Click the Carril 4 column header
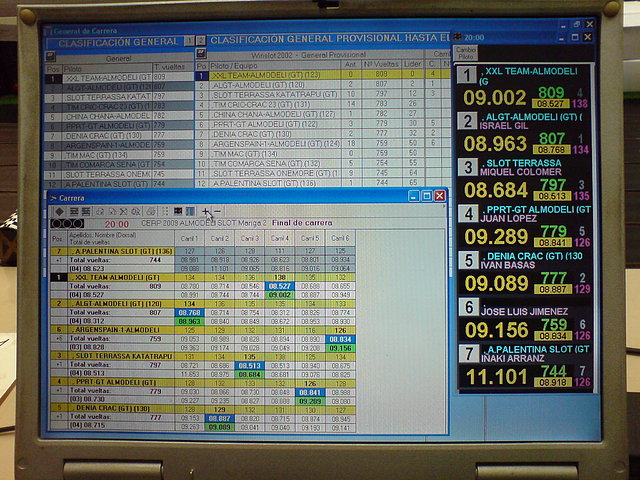Screen dimensions: 640x480 click(x=280, y=238)
